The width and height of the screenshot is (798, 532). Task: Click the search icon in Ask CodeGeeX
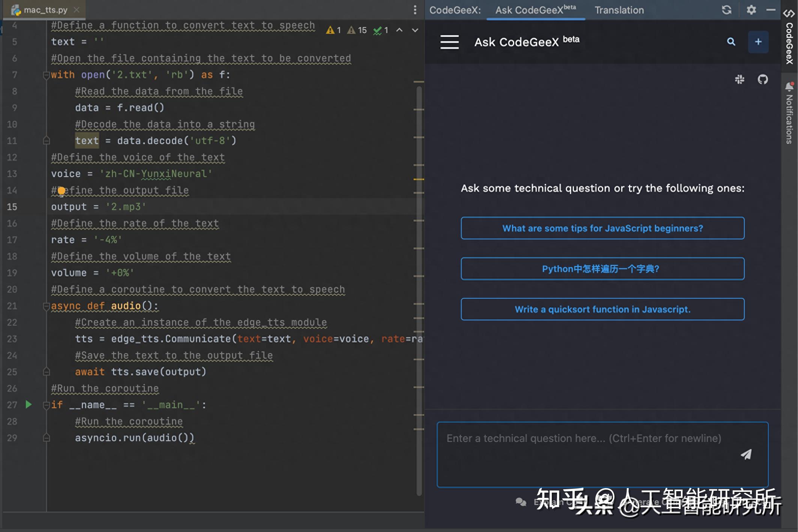pos(731,42)
